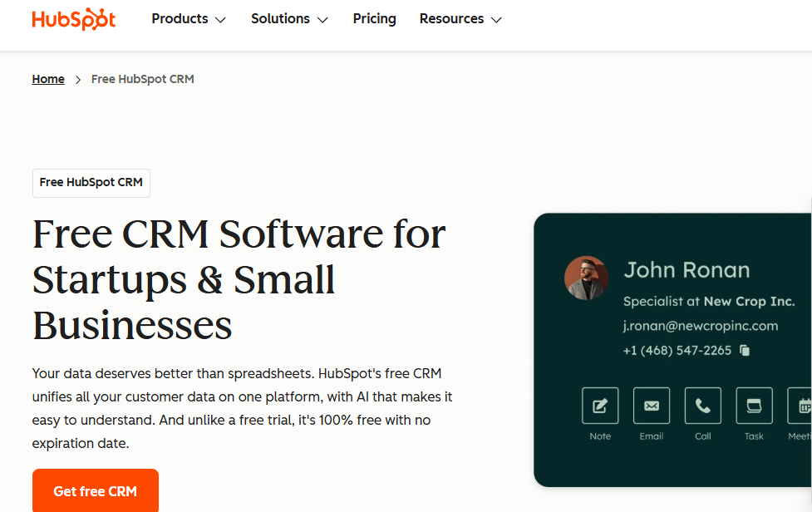Click the Task label under icon
This screenshot has width=812, height=512.
[x=754, y=436]
